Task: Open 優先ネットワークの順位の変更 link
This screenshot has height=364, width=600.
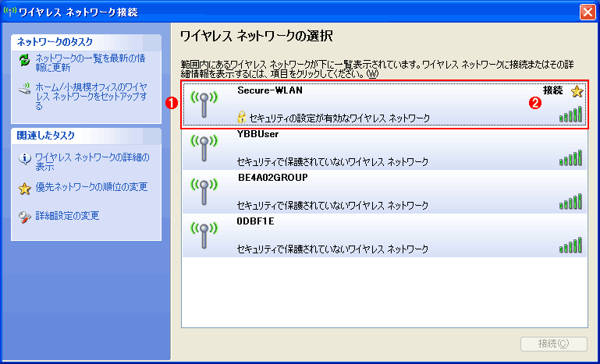Action: (x=91, y=187)
